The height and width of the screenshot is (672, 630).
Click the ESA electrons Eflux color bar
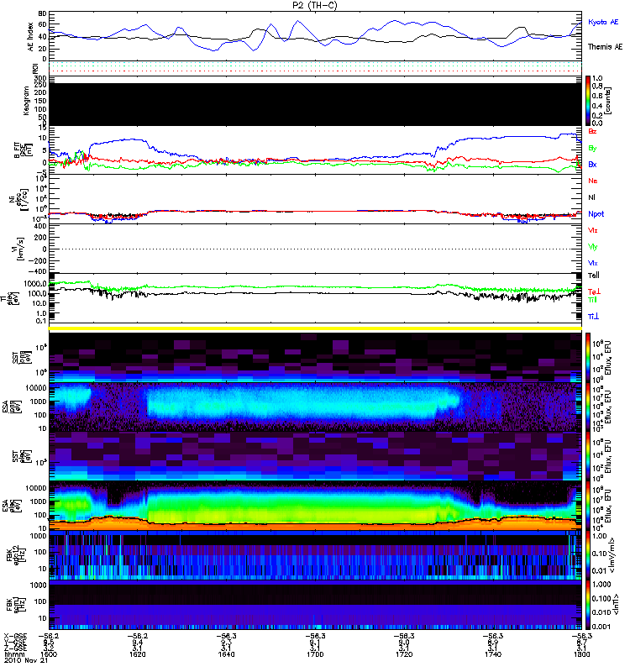[588, 507]
